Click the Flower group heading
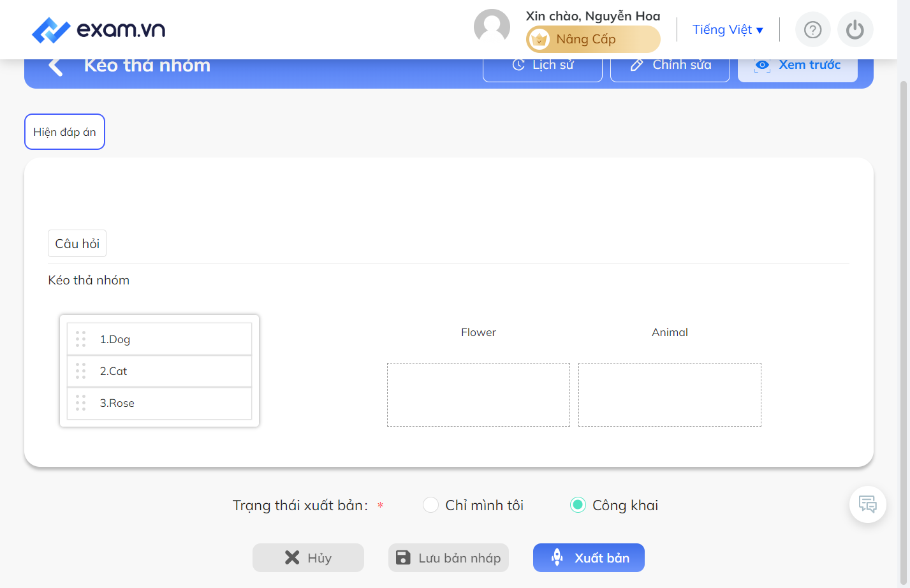910x588 pixels. [x=478, y=332]
